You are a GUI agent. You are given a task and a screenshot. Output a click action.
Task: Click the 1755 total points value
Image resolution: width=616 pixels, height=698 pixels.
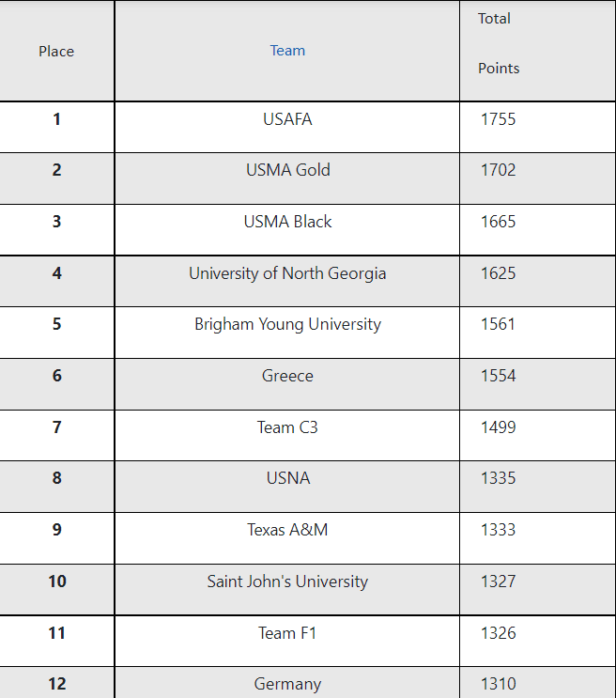click(498, 119)
